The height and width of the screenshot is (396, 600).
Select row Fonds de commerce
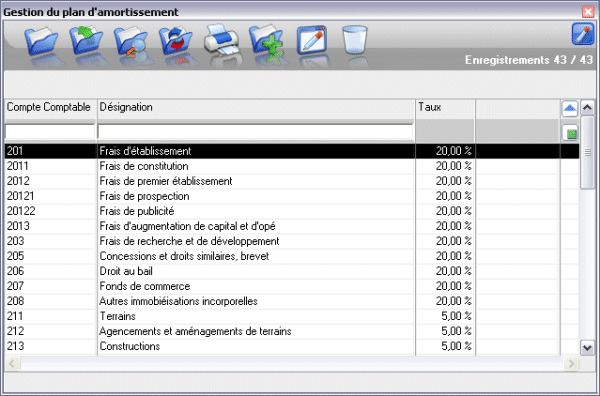292,286
